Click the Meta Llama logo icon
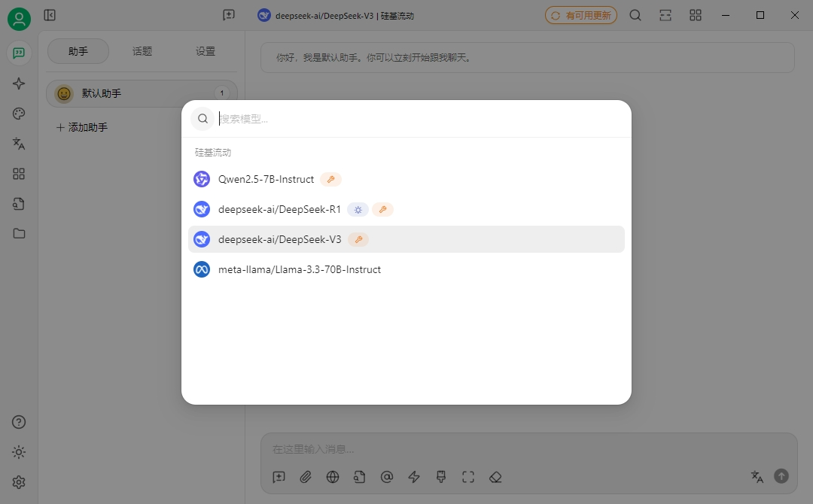The image size is (813, 504). (x=202, y=269)
